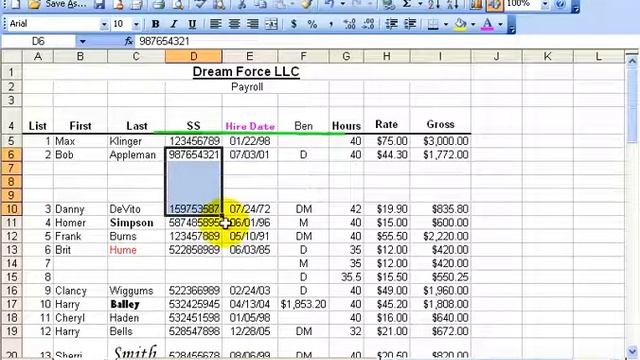Select the $1,853.20 cell
The image size is (640, 360).
coord(303,304)
